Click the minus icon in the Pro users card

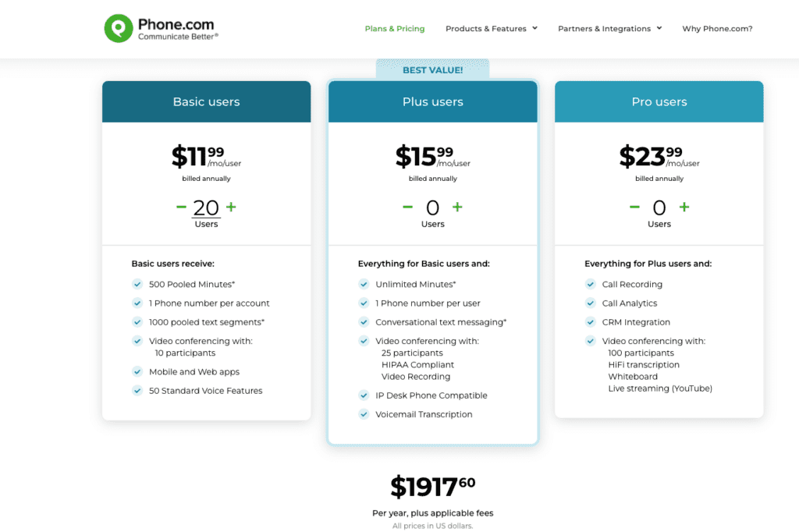point(634,207)
